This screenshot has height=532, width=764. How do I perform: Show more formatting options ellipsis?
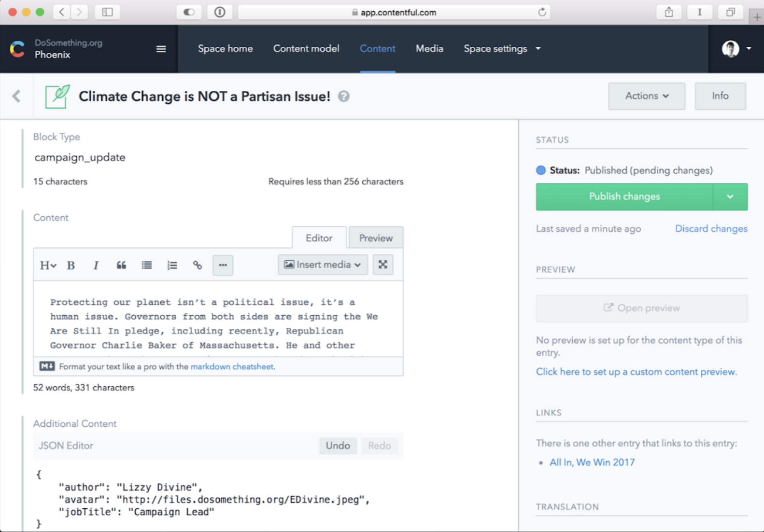click(223, 265)
